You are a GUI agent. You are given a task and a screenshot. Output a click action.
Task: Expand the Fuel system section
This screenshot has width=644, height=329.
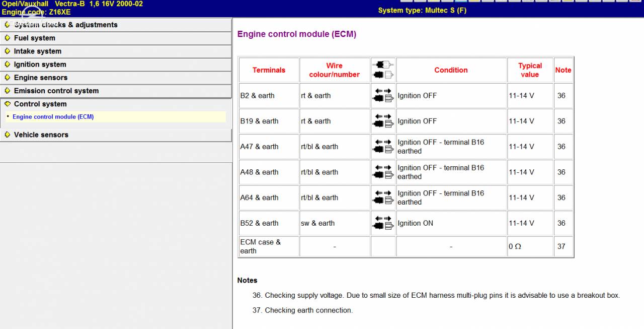[116, 38]
